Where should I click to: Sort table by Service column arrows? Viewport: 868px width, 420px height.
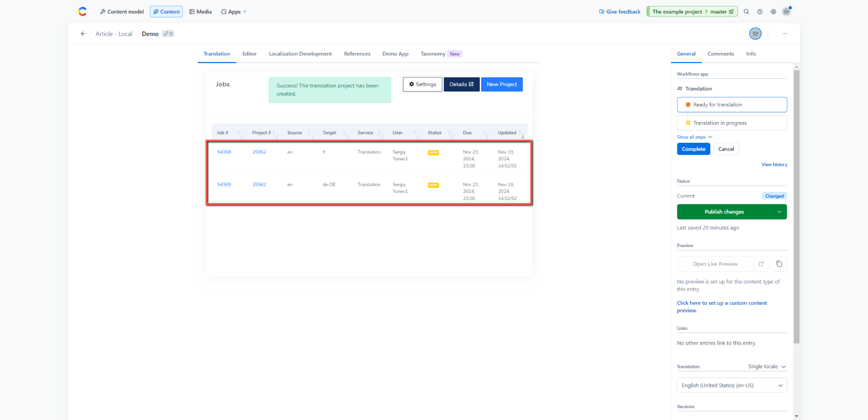[x=381, y=134]
